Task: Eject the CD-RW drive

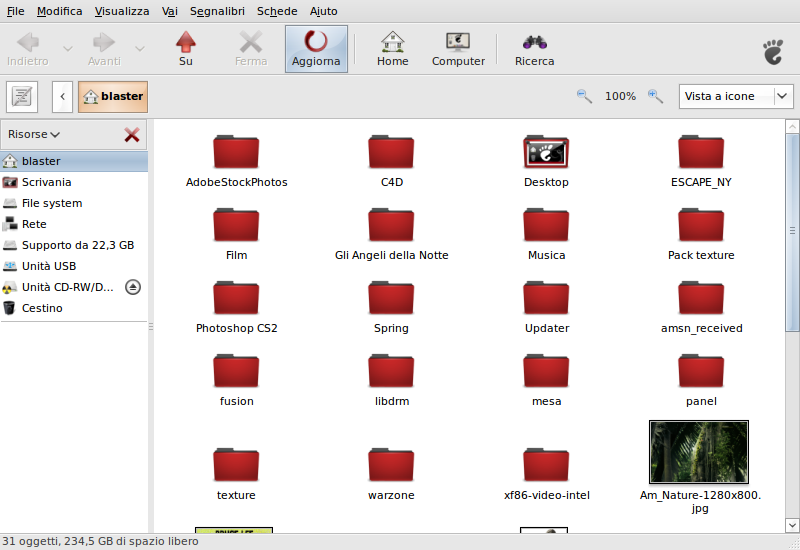Action: tap(133, 287)
